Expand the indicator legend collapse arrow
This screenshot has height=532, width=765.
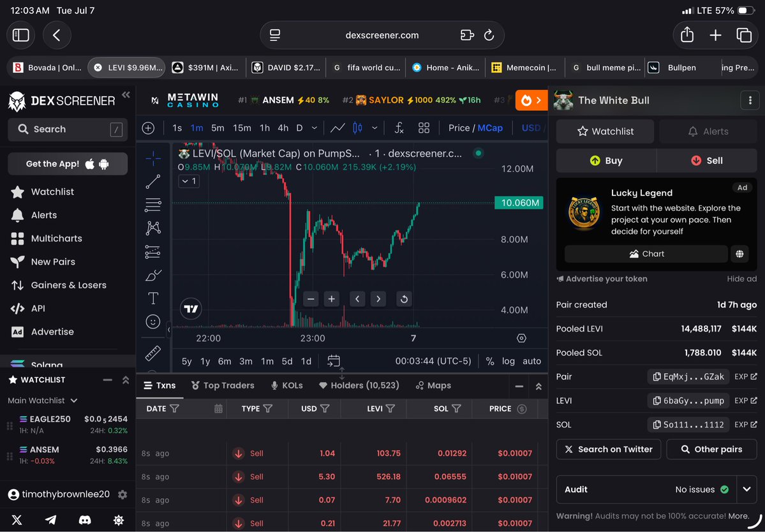[x=189, y=181]
